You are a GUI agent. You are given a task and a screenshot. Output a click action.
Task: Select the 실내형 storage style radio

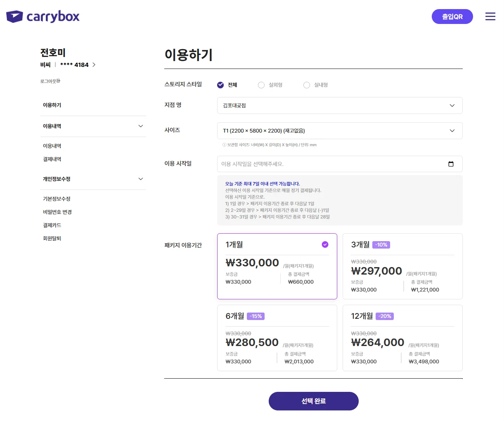pyautogui.click(x=307, y=85)
